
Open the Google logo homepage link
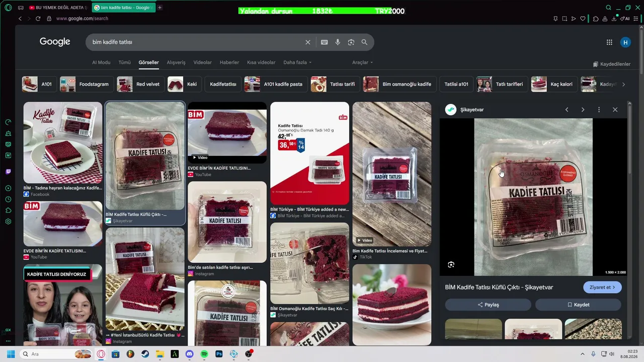[x=55, y=42]
